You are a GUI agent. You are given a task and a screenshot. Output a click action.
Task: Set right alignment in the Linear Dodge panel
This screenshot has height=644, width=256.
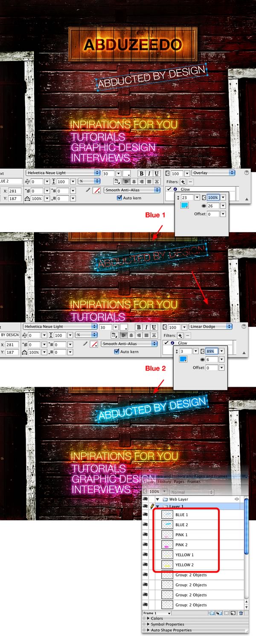coord(139,335)
